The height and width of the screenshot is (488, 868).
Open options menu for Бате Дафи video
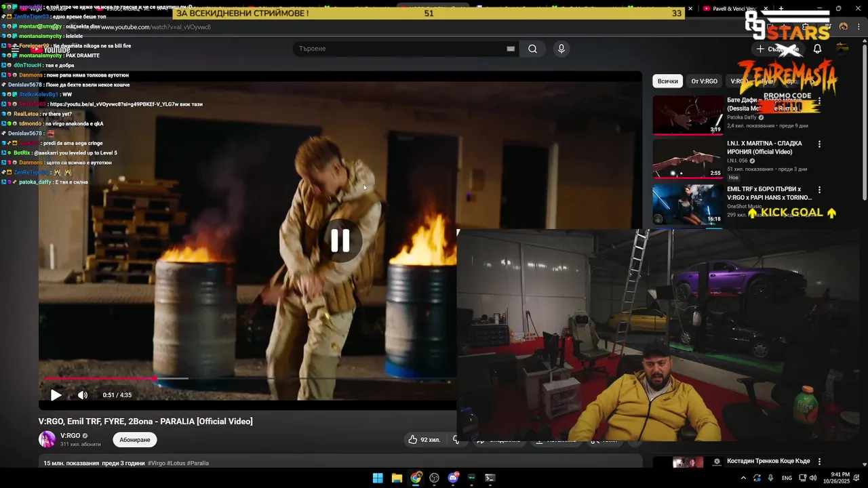tap(819, 100)
